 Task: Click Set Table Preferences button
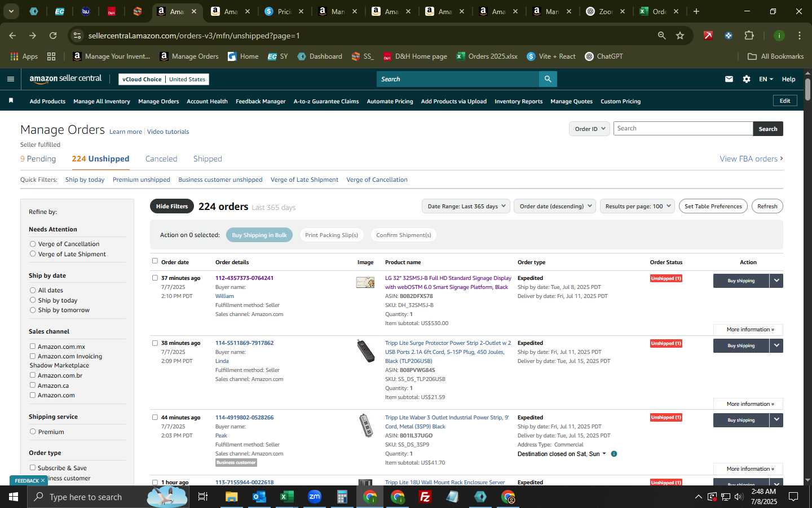coord(713,206)
